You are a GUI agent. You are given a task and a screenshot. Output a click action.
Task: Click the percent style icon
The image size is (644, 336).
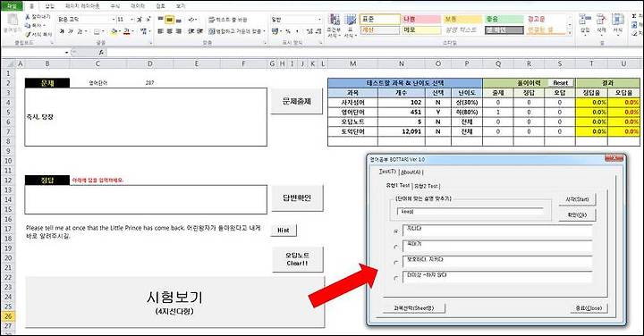pos(288,31)
